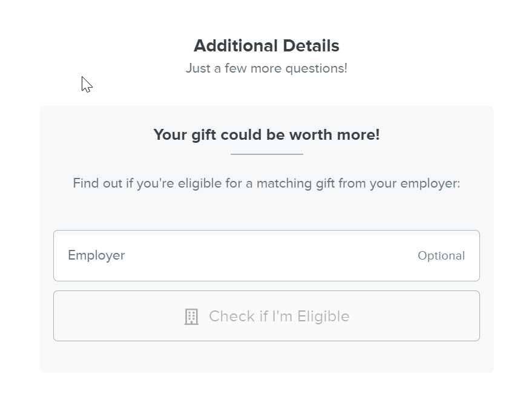Click the Additional Details heading
Image resolution: width=532 pixels, height=403 pixels.
[x=266, y=46]
